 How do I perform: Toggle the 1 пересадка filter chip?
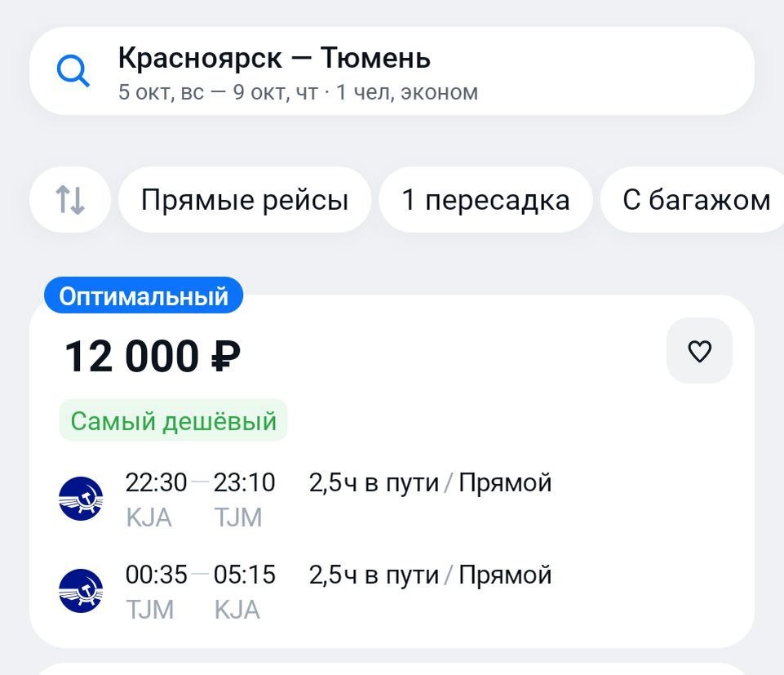[485, 200]
